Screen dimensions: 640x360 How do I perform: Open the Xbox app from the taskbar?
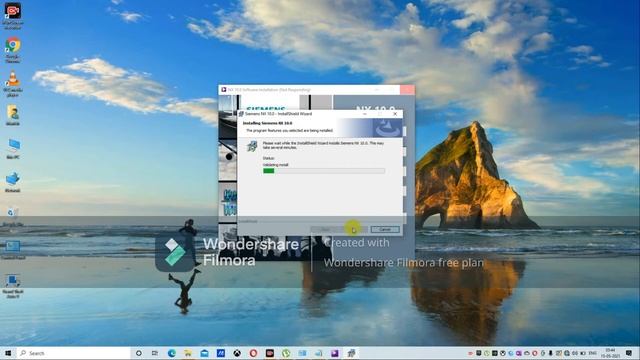tap(237, 353)
